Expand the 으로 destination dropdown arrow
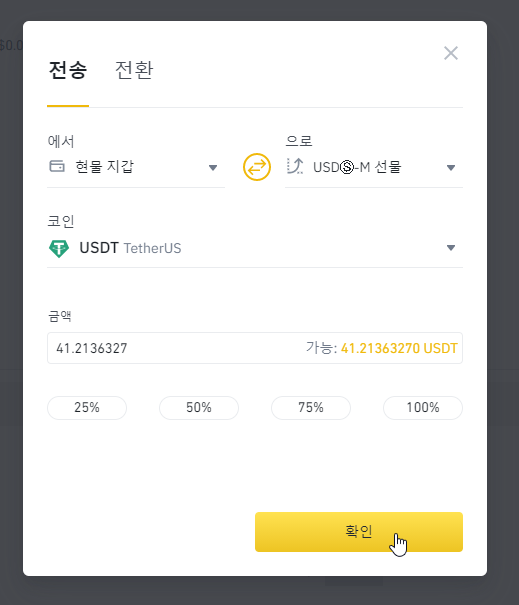This screenshot has height=605, width=519. (451, 167)
